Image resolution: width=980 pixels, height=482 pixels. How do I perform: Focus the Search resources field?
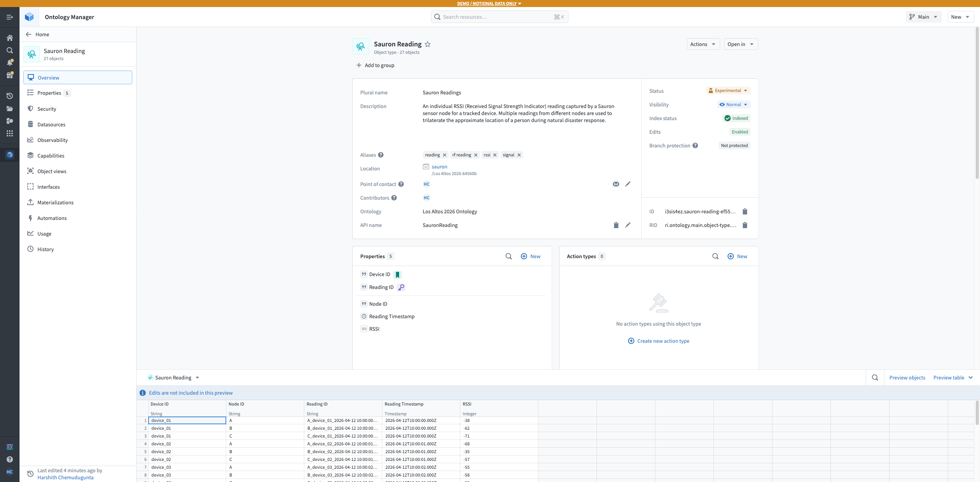click(x=495, y=17)
